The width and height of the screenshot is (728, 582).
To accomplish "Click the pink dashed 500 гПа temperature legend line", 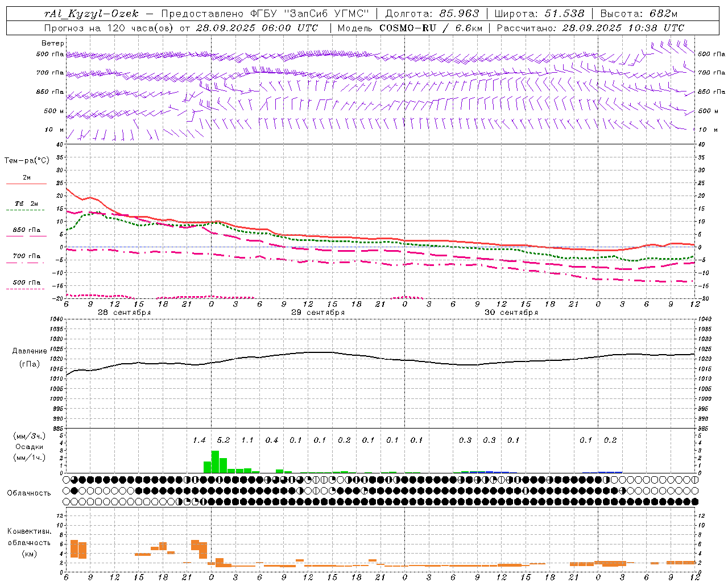I will [25, 289].
